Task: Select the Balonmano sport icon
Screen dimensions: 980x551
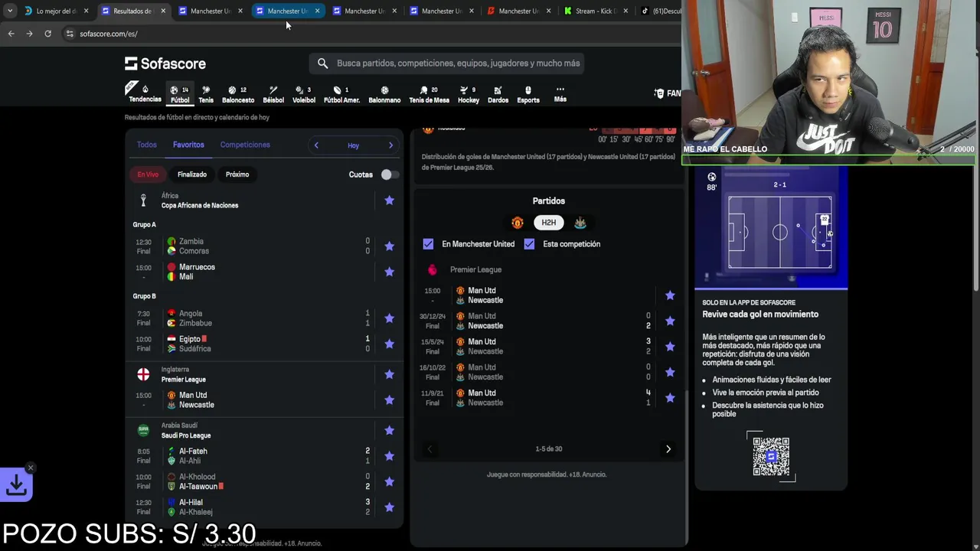Action: (384, 93)
